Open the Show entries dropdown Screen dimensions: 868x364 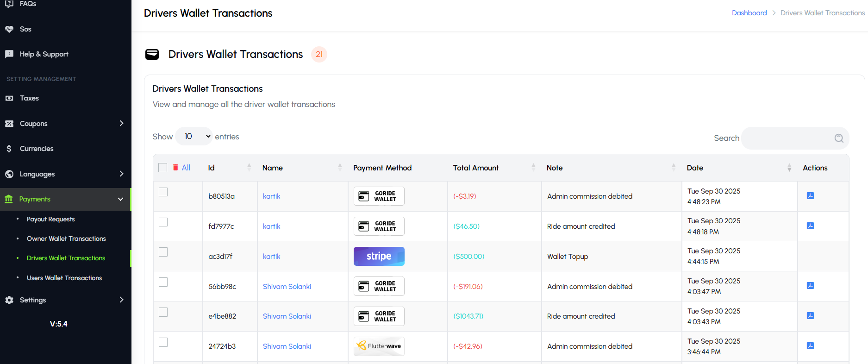point(194,137)
